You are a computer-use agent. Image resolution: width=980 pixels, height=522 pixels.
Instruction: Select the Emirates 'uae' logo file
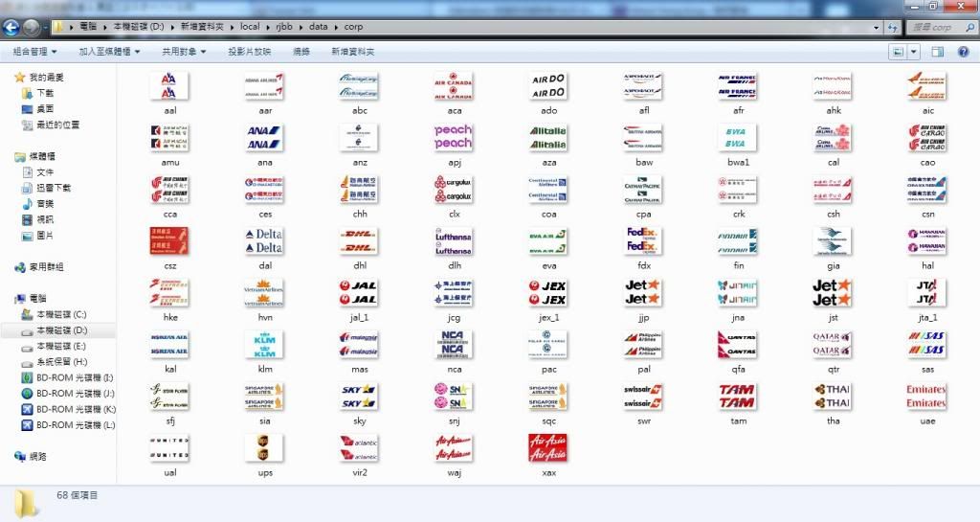click(926, 397)
